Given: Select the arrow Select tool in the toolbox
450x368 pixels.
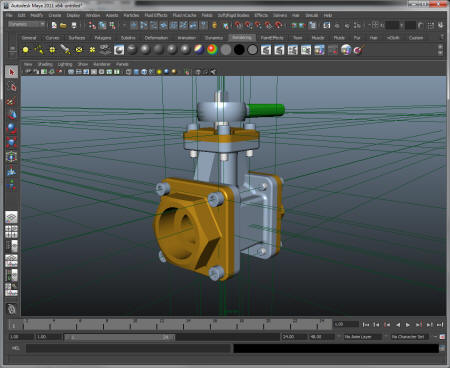Looking at the screenshot, I should tap(12, 72).
